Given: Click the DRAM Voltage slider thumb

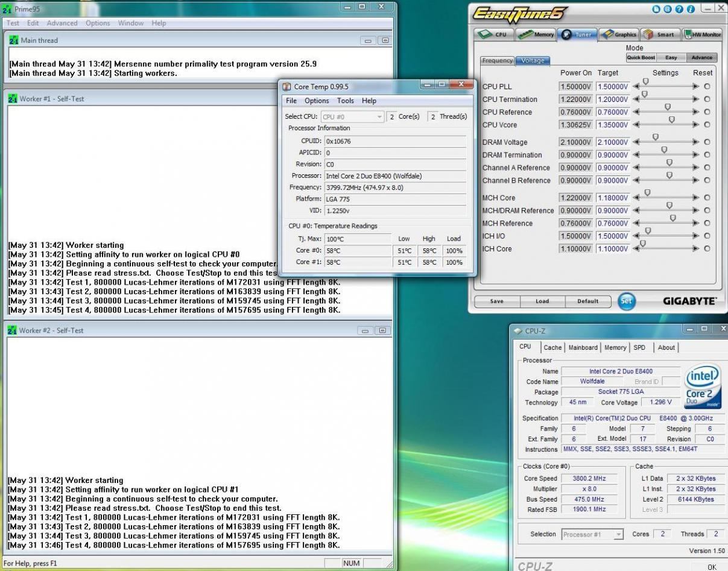Looking at the screenshot, I should coord(656,137).
